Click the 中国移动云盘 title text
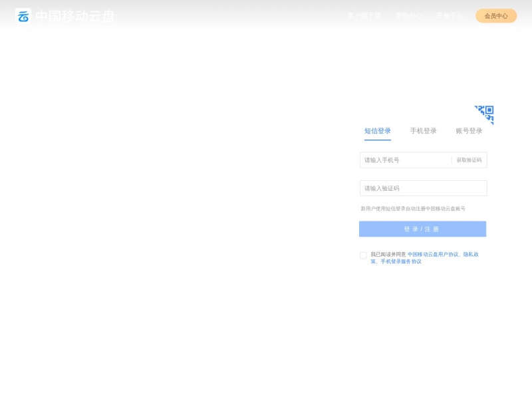 point(75,16)
